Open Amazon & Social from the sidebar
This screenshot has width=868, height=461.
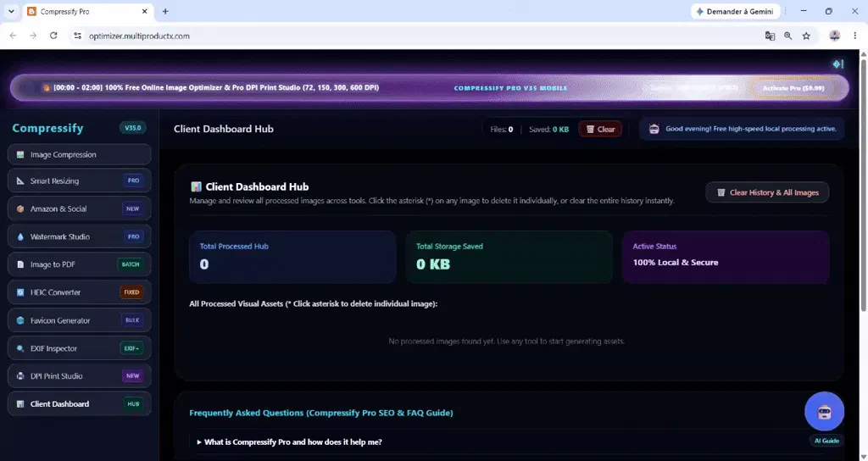point(79,208)
